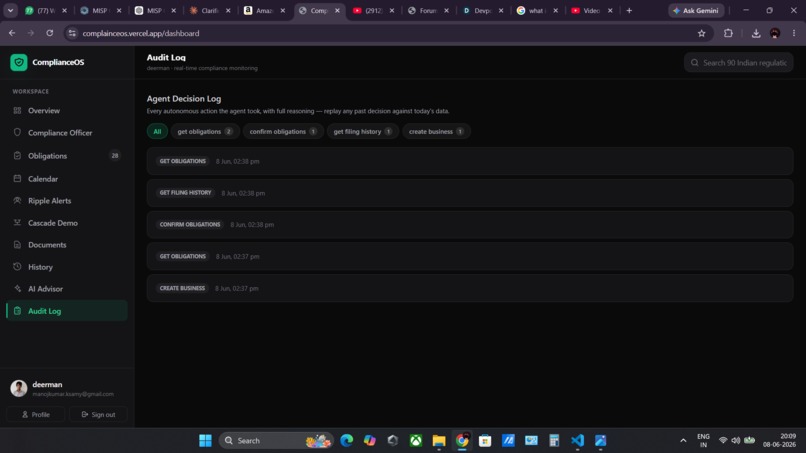Click the Audit Log icon
This screenshot has height=453, width=806.
(17, 311)
